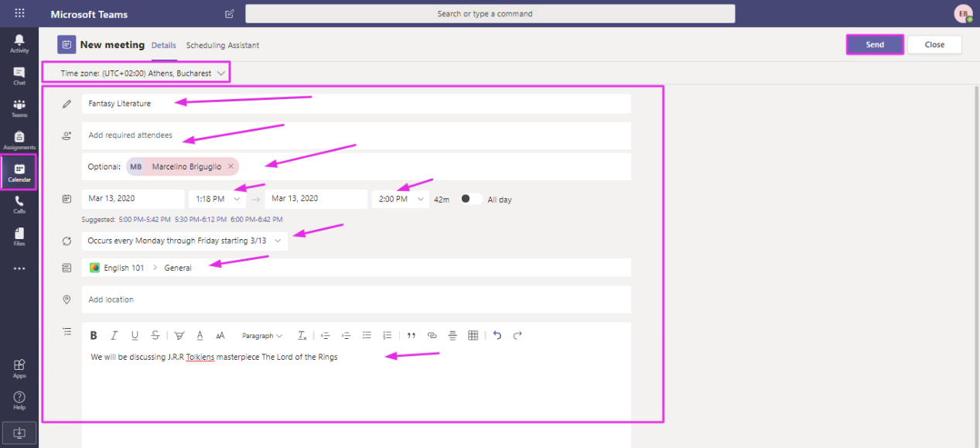The height and width of the screenshot is (448, 980).
Task: Remove Marcelino Briguglio from optional attendees
Action: (x=230, y=166)
